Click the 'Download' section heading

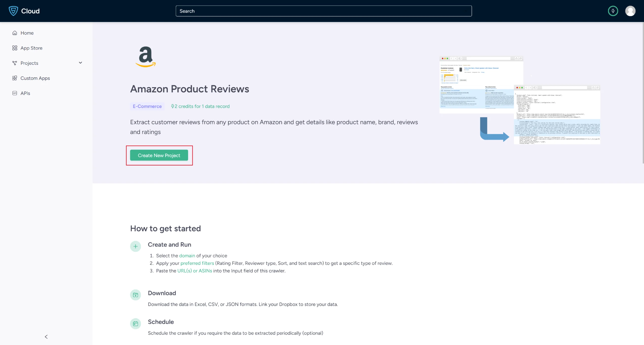[x=162, y=293]
